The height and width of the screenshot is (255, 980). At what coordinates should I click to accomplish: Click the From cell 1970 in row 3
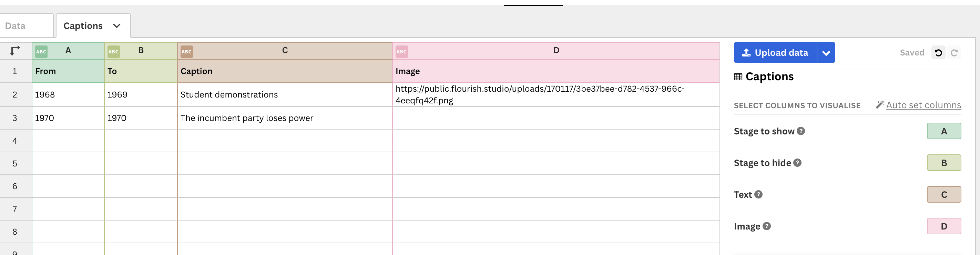[x=68, y=118]
